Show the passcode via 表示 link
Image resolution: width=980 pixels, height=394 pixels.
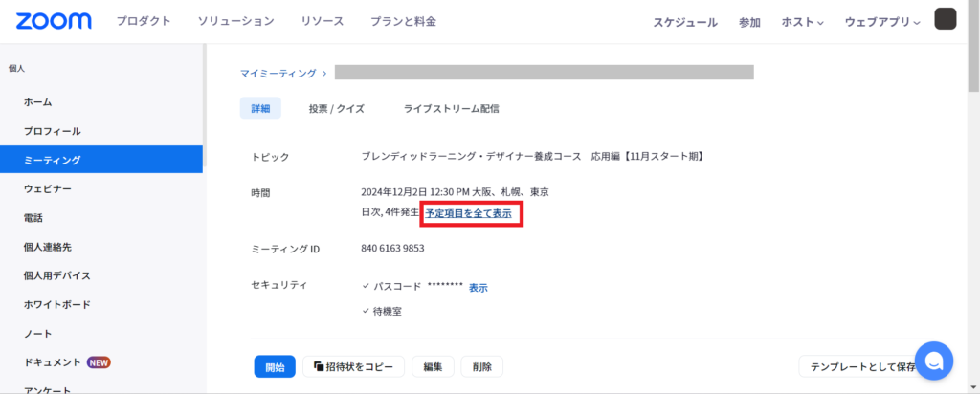coord(479,288)
